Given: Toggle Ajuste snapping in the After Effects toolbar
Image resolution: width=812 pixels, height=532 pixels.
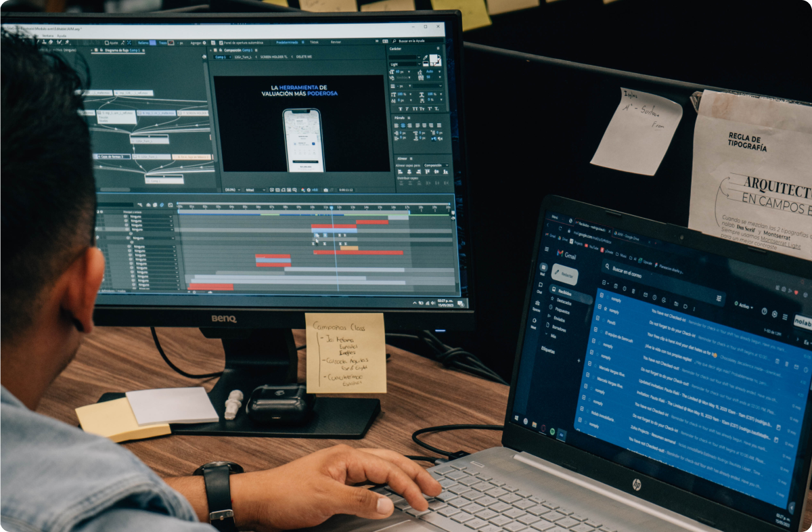Looking at the screenshot, I should [x=108, y=43].
